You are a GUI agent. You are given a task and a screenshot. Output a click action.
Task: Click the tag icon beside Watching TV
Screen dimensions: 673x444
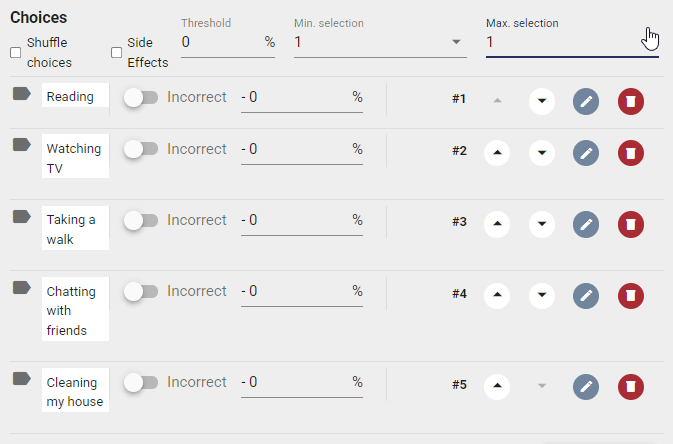coord(21,145)
